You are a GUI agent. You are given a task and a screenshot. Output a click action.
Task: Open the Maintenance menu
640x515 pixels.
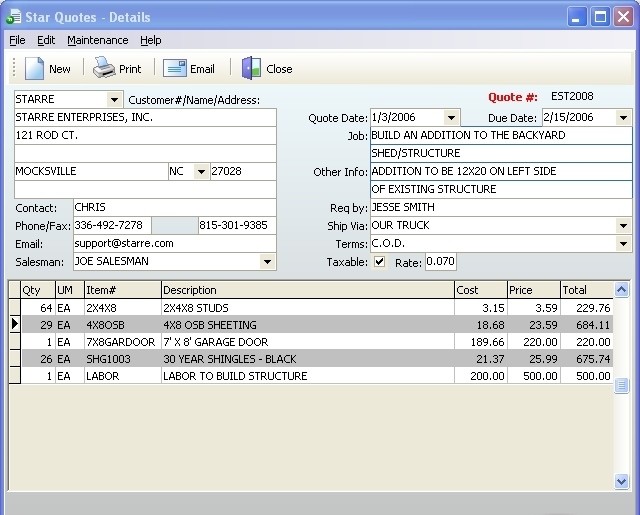[97, 40]
